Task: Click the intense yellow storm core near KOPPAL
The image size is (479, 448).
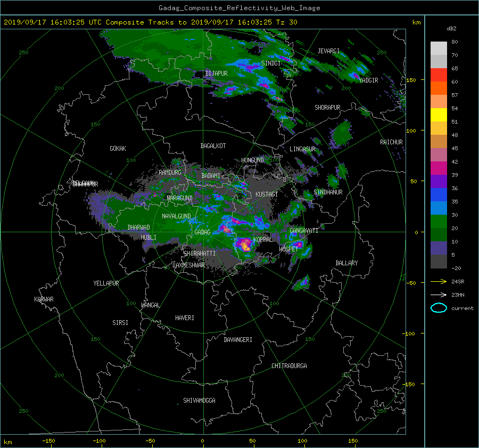Action: (x=245, y=246)
